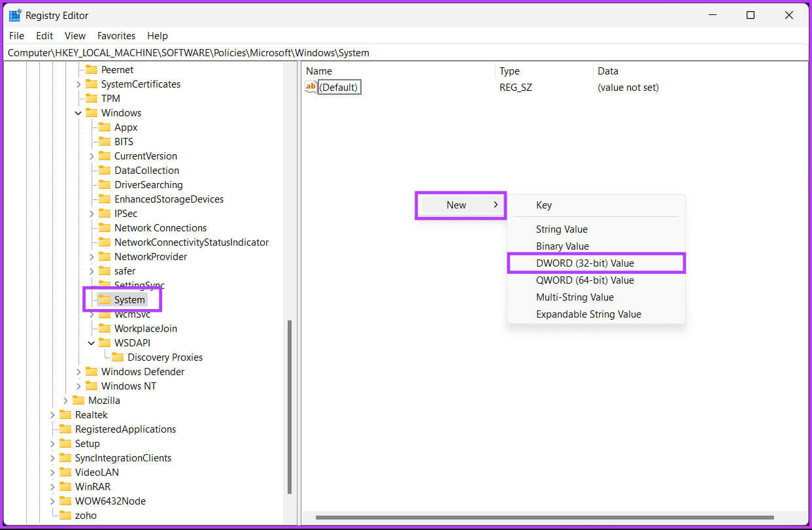The image size is (812, 530).
Task: Open the Favorites menu
Action: (x=116, y=36)
